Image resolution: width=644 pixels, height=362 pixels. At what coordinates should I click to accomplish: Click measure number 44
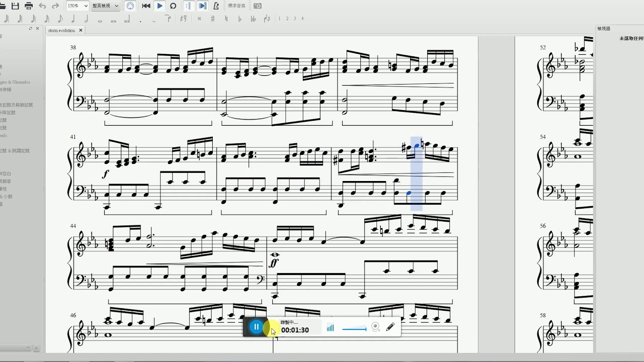click(x=73, y=226)
